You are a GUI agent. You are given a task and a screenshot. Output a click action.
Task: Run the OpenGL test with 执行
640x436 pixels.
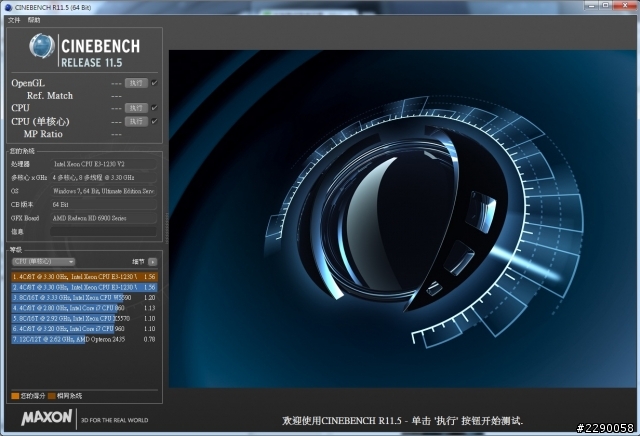click(x=136, y=83)
